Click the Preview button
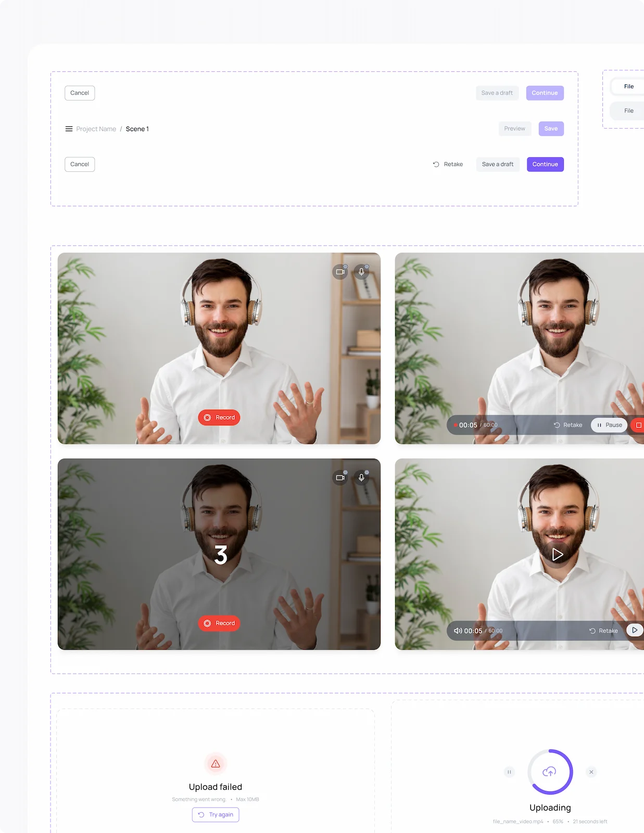This screenshot has width=644, height=833. click(x=515, y=129)
